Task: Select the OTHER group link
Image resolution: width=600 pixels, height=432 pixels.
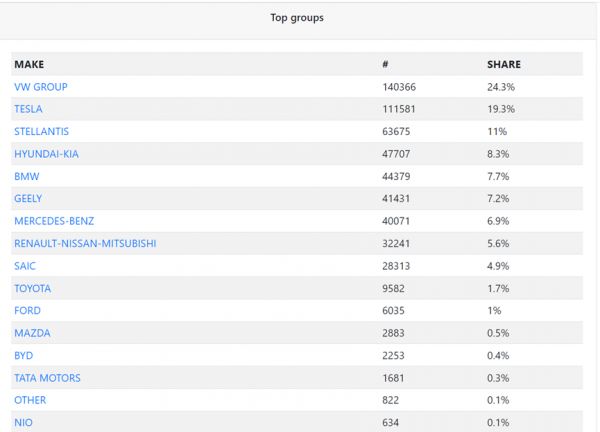Action: (30, 400)
